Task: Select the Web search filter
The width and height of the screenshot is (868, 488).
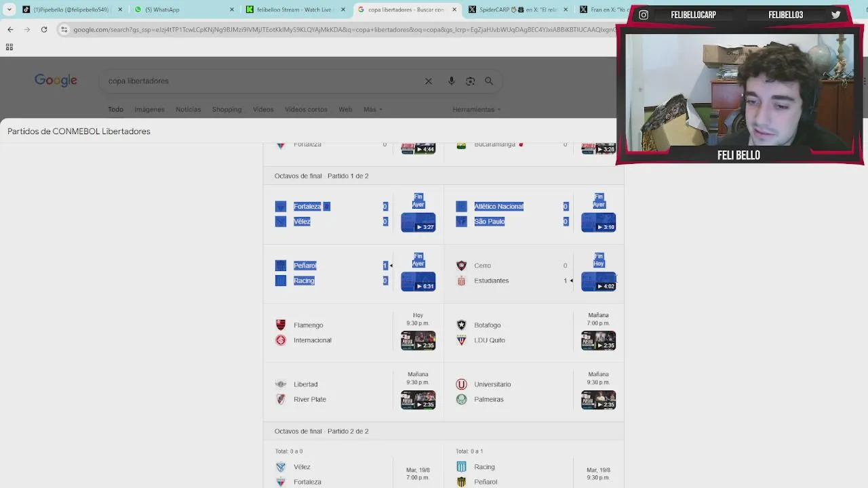Action: (345, 109)
